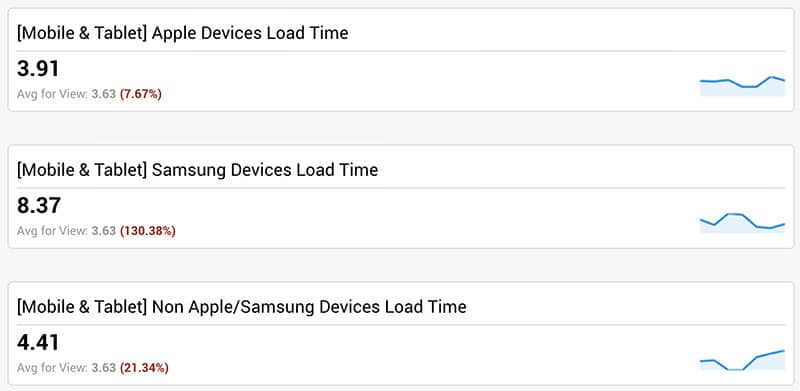Select the 8.37 load time value
The width and height of the screenshot is (800, 391).
39,206
